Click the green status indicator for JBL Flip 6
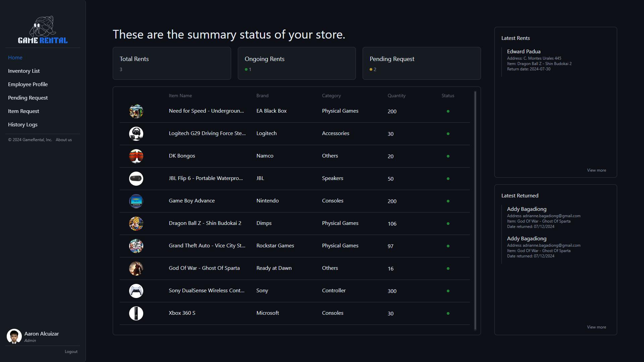644x362 pixels. click(x=448, y=179)
